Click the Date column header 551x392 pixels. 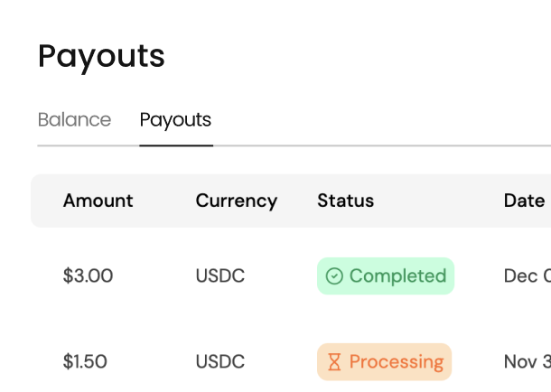coord(524,201)
